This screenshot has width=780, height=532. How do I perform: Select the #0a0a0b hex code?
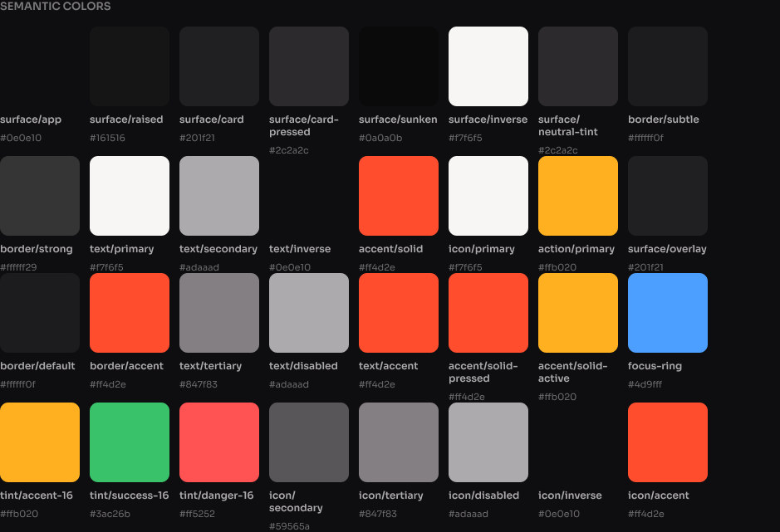pos(380,138)
